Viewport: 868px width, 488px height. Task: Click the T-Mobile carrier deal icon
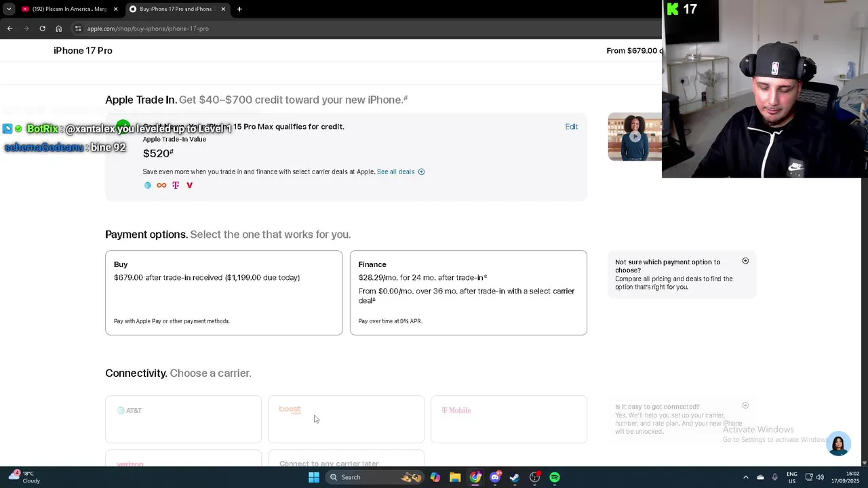pyautogui.click(x=176, y=185)
